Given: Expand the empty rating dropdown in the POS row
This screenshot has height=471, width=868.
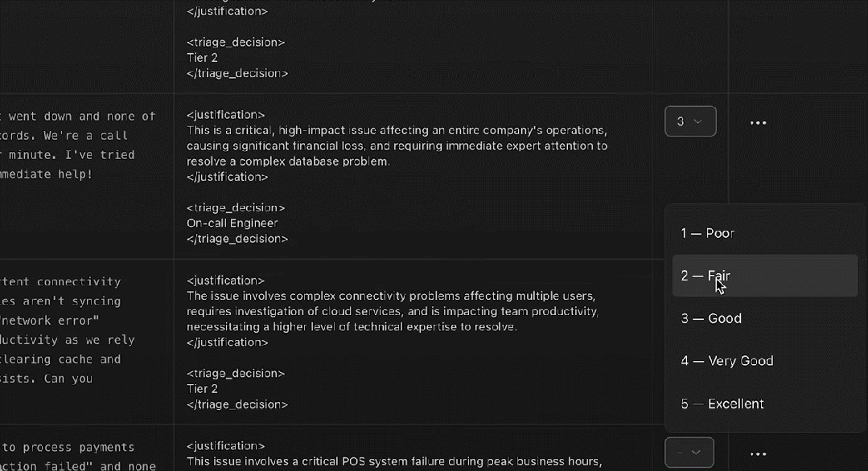Looking at the screenshot, I should [689, 453].
